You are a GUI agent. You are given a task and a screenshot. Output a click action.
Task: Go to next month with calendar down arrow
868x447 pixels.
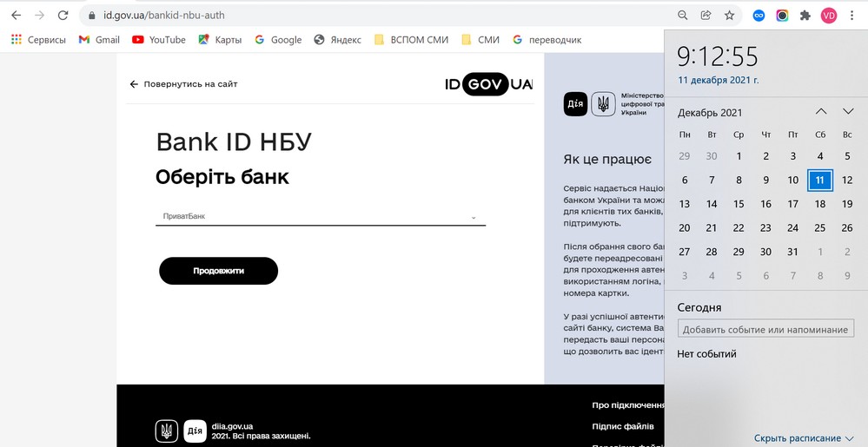847,112
